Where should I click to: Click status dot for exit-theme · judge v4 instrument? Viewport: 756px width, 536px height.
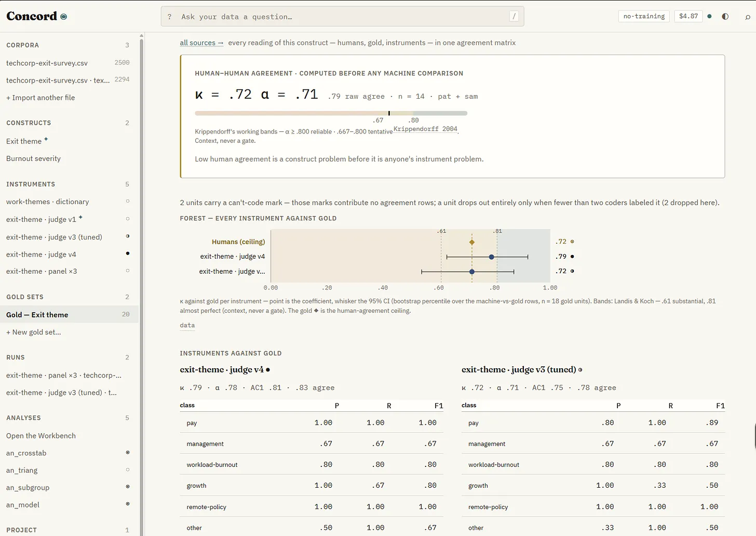[x=128, y=253]
